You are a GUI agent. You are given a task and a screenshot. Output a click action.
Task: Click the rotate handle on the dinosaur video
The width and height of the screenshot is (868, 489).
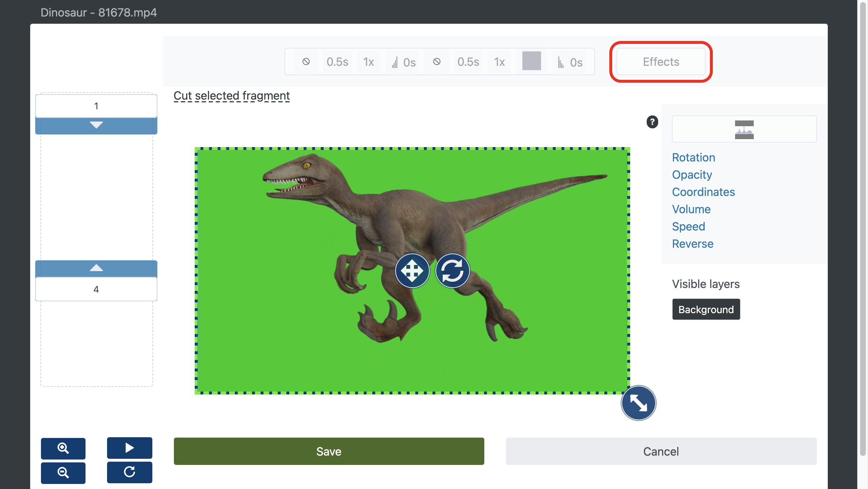(452, 271)
